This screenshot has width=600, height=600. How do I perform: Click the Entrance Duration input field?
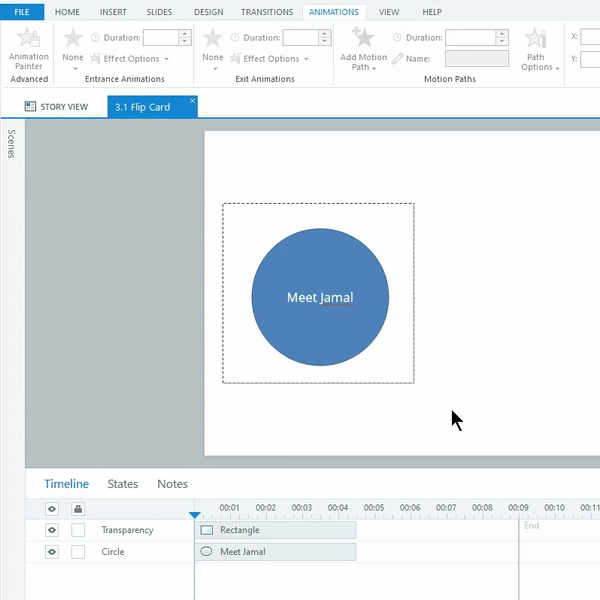161,38
